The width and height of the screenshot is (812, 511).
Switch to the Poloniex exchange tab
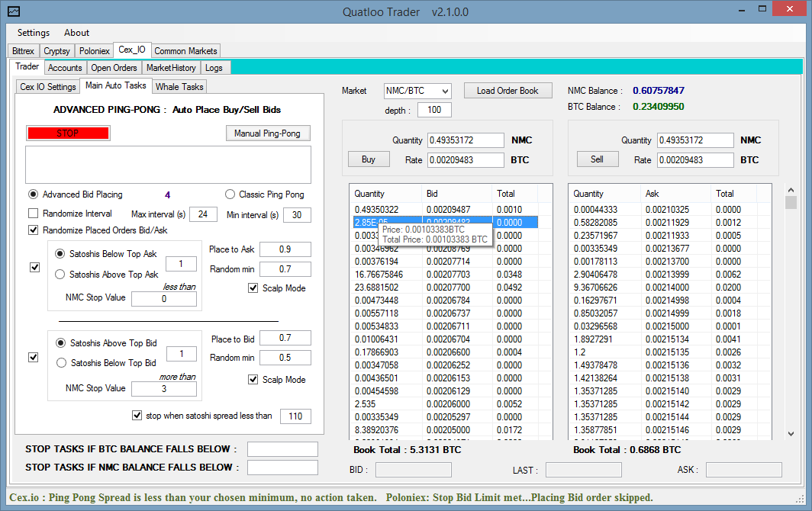(x=94, y=51)
